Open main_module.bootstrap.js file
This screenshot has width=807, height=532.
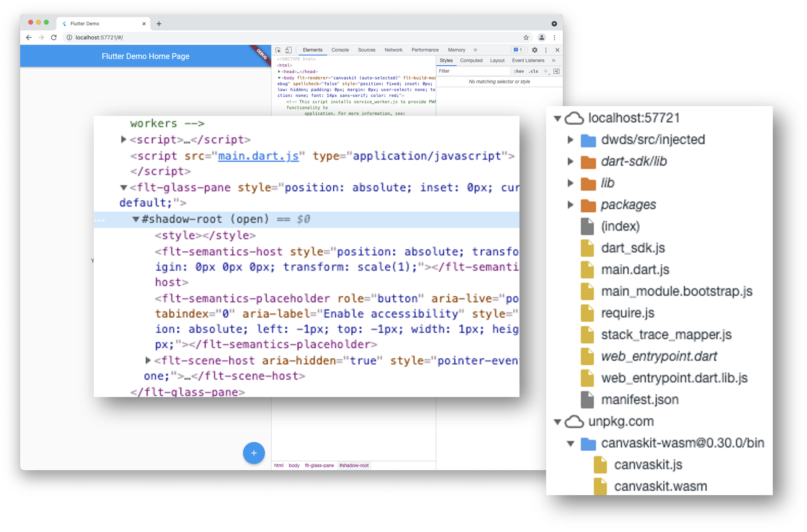coord(676,292)
